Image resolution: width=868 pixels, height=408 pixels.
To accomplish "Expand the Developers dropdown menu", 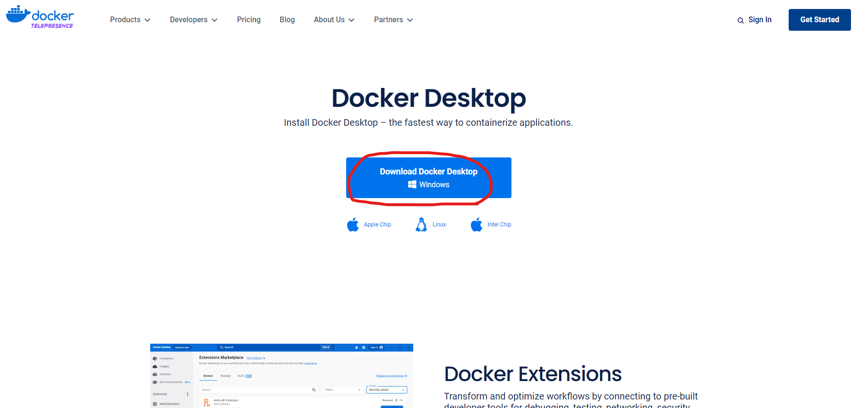I will coord(194,20).
